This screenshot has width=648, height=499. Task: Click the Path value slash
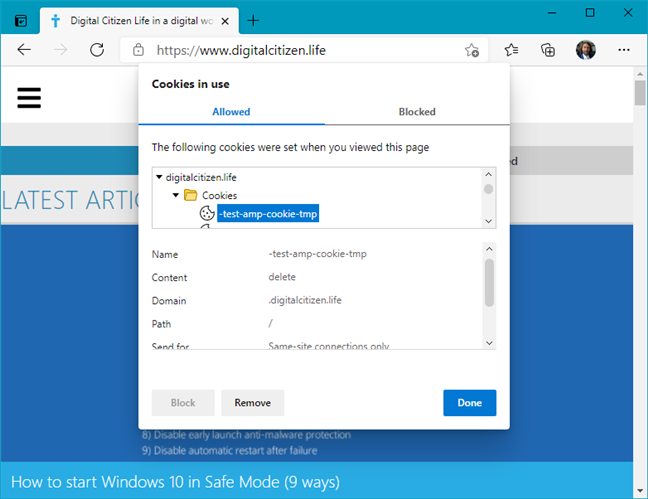270,323
